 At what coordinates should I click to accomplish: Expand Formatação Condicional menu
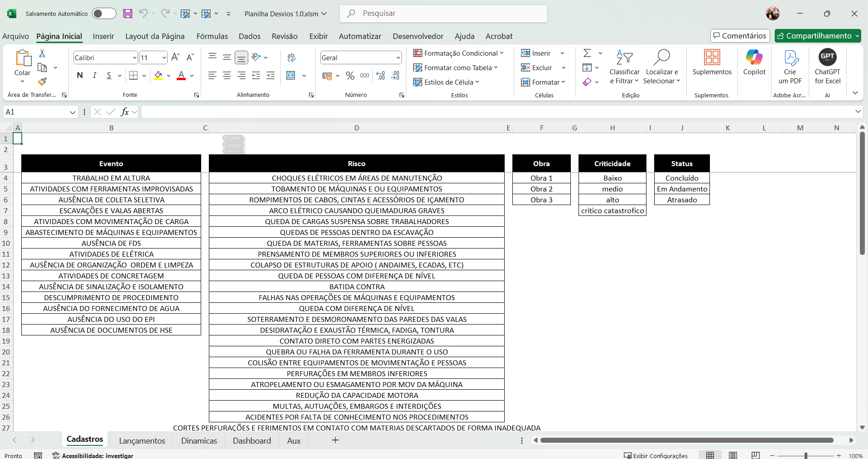458,53
